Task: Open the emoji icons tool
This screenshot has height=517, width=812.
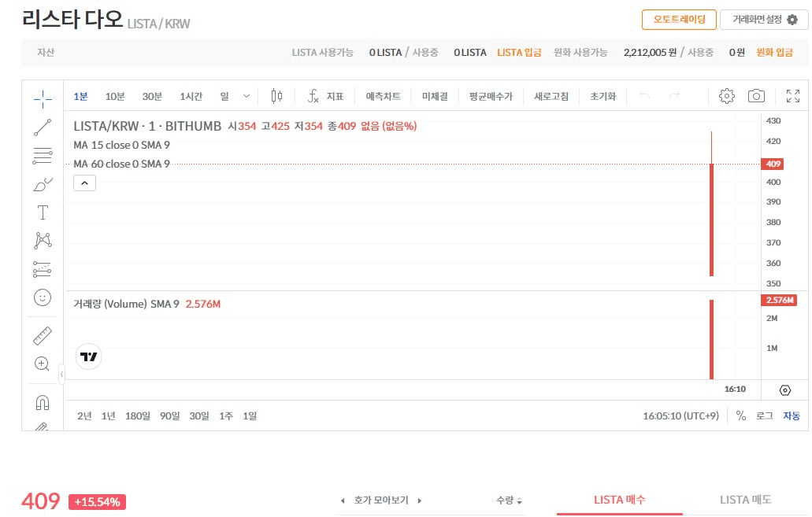Action: click(x=43, y=297)
